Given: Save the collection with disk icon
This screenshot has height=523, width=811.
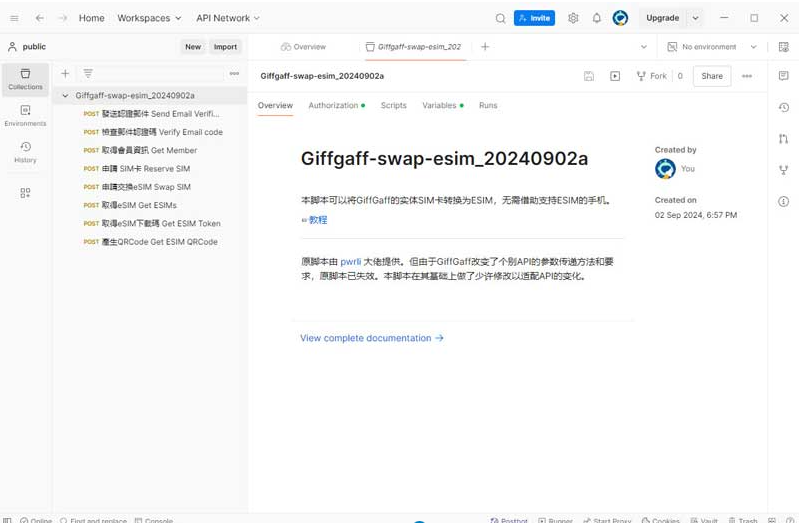Looking at the screenshot, I should coord(589,76).
